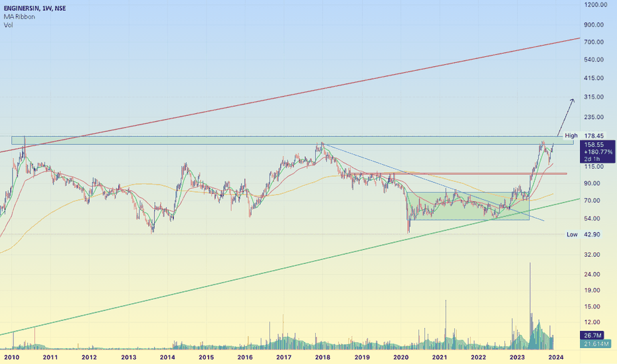Click the 21.614M volume MA tag
617x364 pixels.
596,344
